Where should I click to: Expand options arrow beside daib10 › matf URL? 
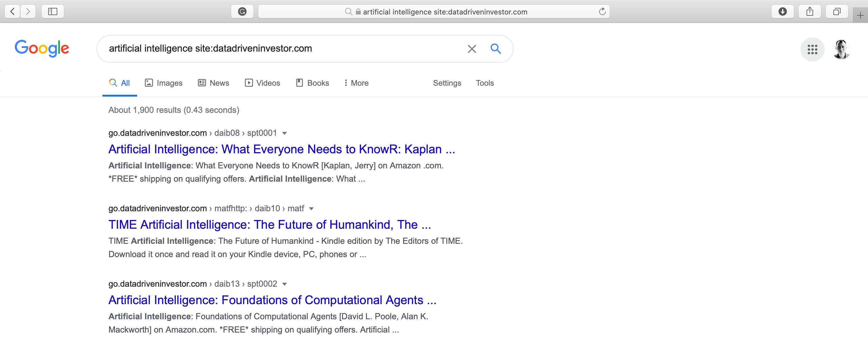311,209
